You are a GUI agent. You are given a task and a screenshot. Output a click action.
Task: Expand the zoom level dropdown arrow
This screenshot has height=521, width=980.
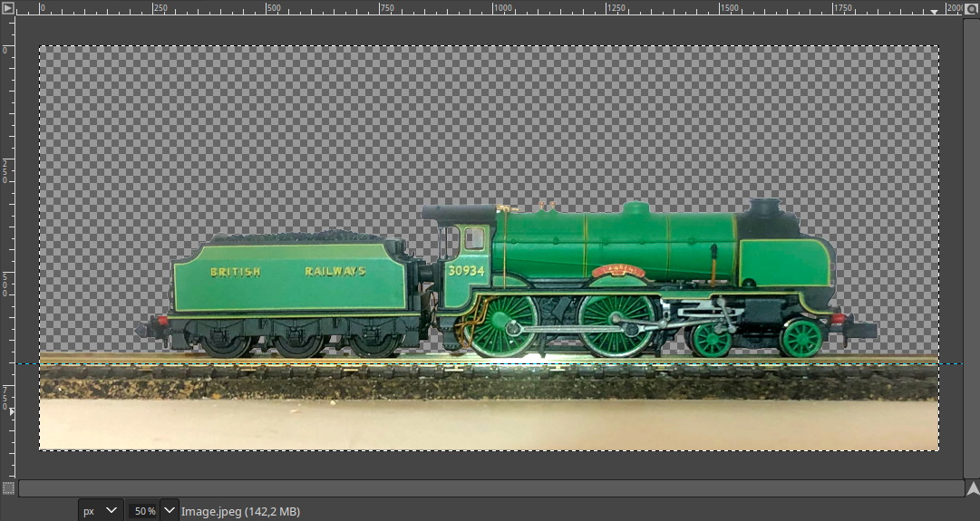(170, 510)
